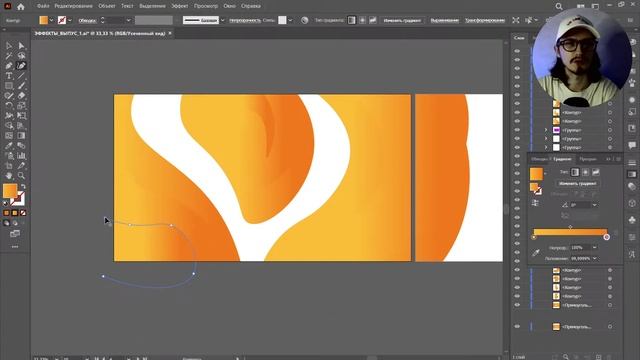Open the graphic style dropdown arrow
Screen dimensions: 640x360
(x=290, y=20)
